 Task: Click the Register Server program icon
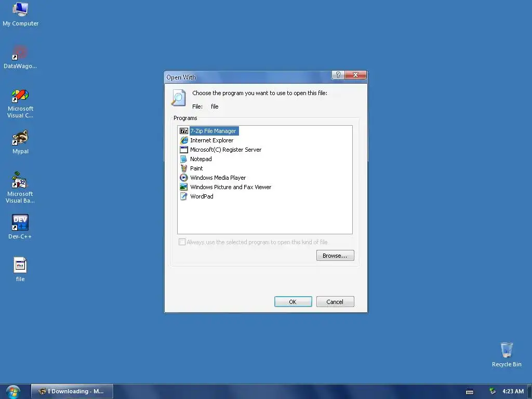coord(184,150)
